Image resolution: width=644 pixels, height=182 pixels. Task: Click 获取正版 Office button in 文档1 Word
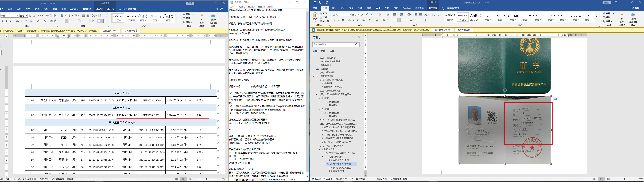pos(110,31)
